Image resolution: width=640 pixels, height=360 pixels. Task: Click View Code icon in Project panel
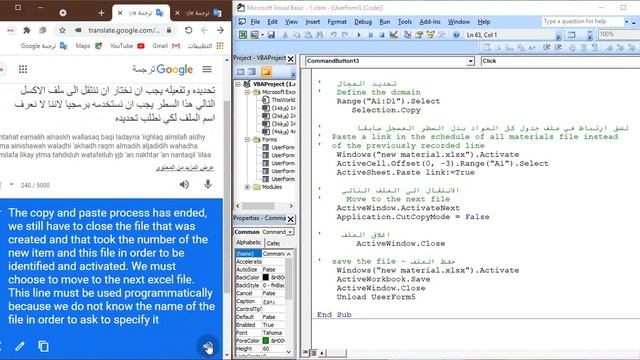241,72
